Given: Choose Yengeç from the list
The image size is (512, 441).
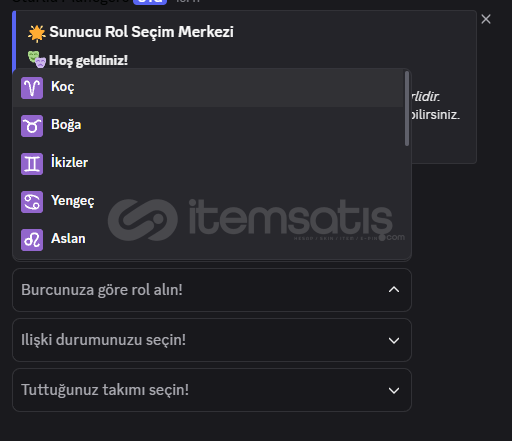Looking at the screenshot, I should 209,202.
